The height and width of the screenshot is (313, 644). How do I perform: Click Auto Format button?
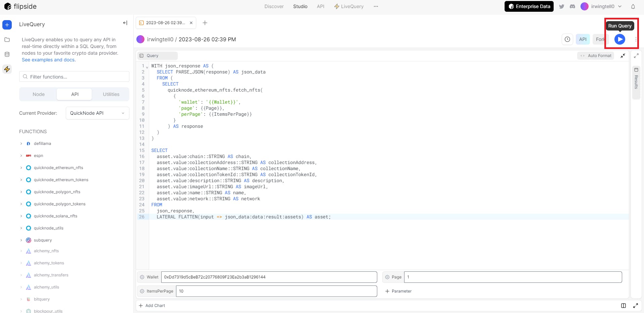pyautogui.click(x=596, y=56)
